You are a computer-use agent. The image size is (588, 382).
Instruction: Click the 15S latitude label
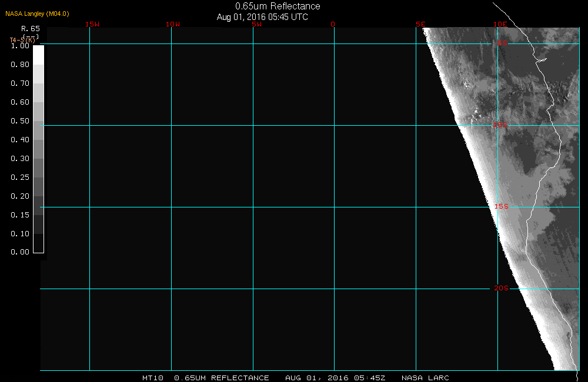(x=500, y=207)
